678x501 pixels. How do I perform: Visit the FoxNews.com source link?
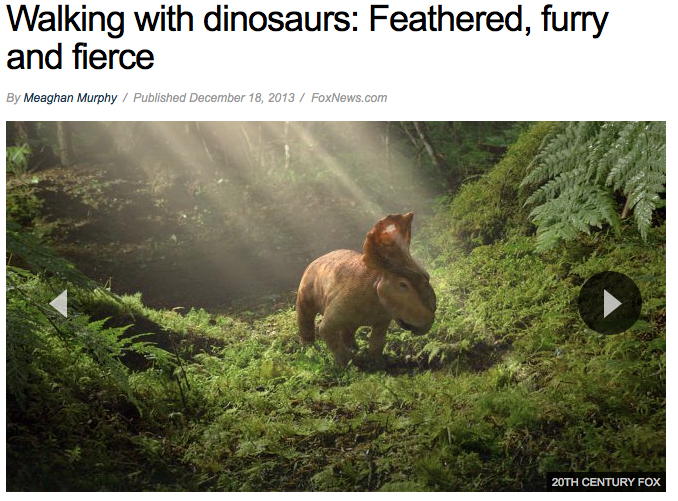349,98
